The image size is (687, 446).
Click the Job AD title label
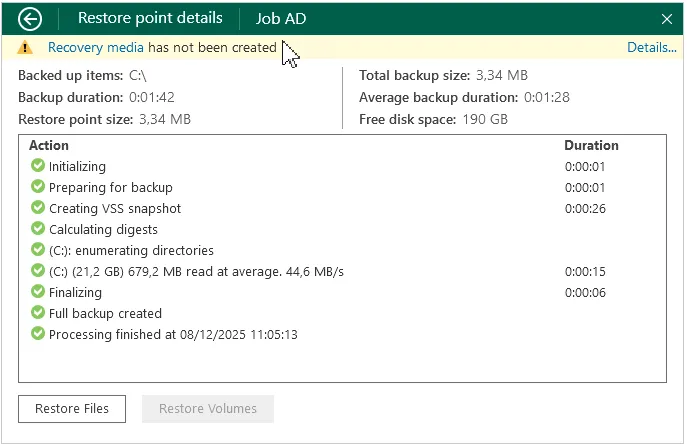point(281,18)
